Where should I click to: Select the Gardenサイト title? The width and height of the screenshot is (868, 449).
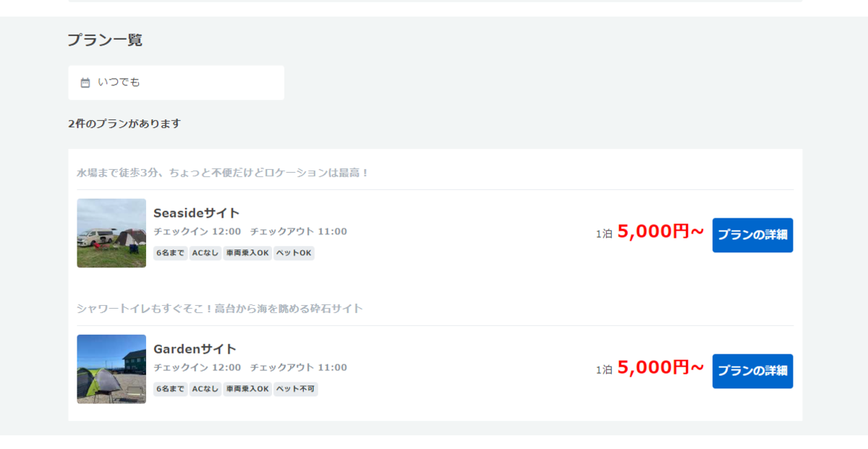click(x=195, y=349)
